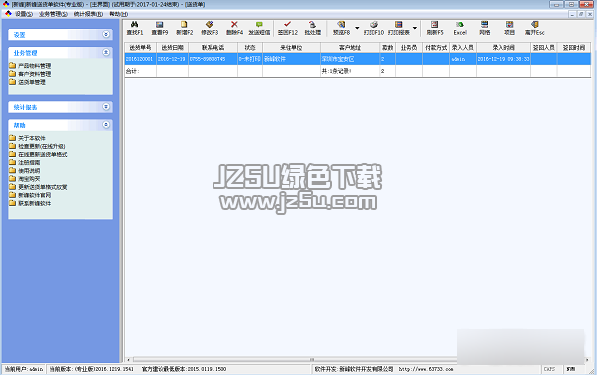Click the 批处理 batch process icon
Screen dimensions: 597x375
click(313, 25)
